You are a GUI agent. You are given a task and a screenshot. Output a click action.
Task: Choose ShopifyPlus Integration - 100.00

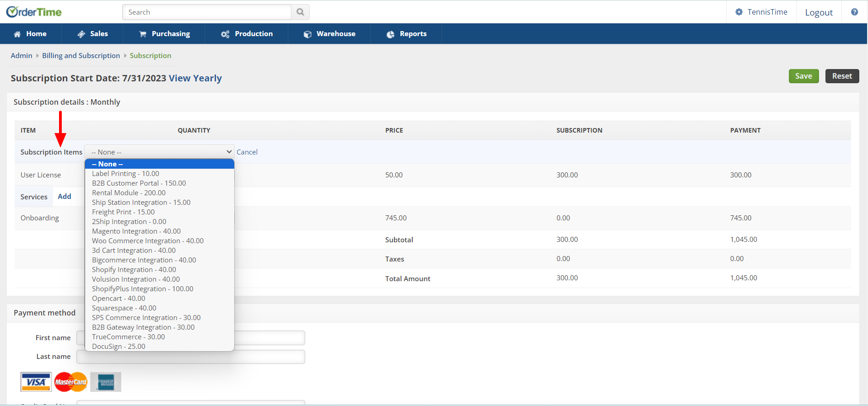pos(160,289)
